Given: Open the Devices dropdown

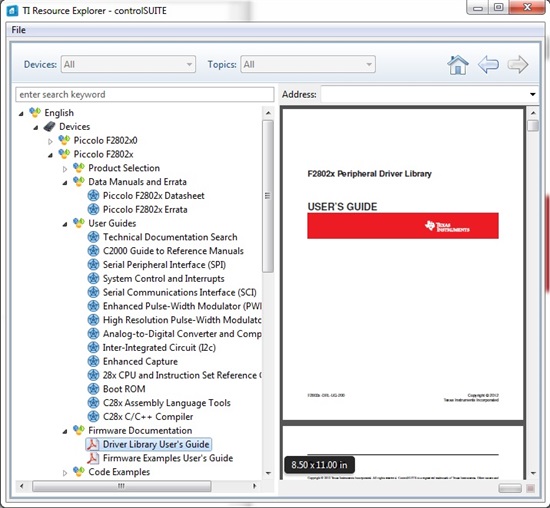Looking at the screenshot, I should 128,64.
